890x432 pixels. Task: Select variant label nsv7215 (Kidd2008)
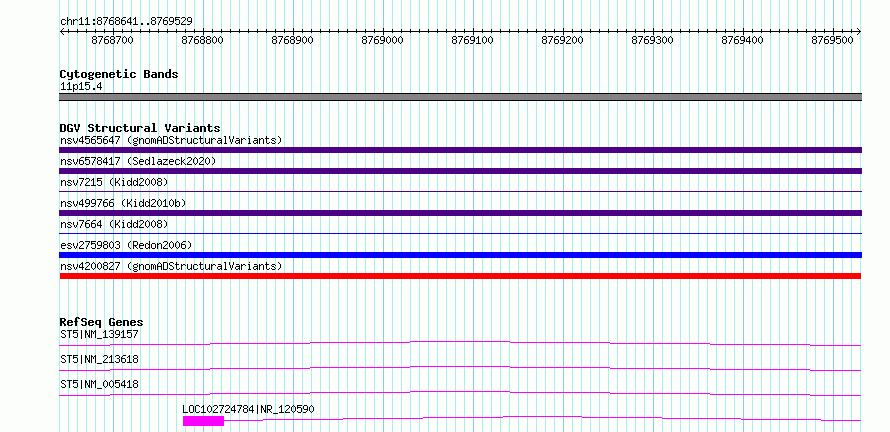pos(114,182)
